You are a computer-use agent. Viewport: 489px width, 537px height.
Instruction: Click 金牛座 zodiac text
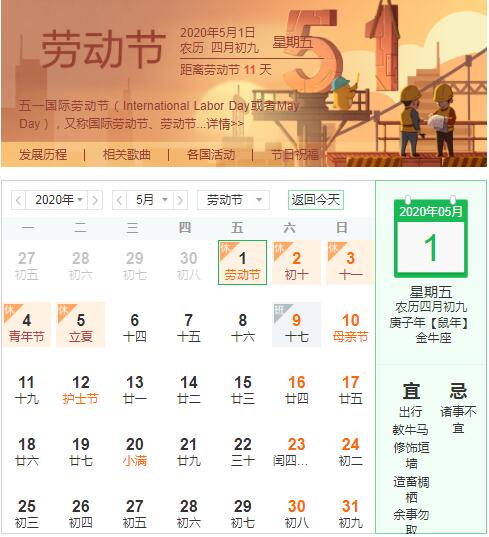(433, 338)
